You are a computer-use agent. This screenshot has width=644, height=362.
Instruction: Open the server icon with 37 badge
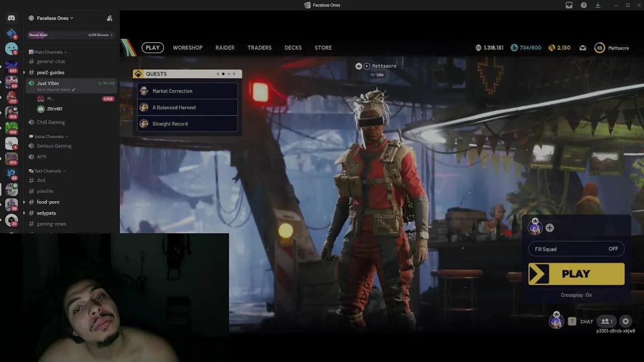(x=11, y=220)
